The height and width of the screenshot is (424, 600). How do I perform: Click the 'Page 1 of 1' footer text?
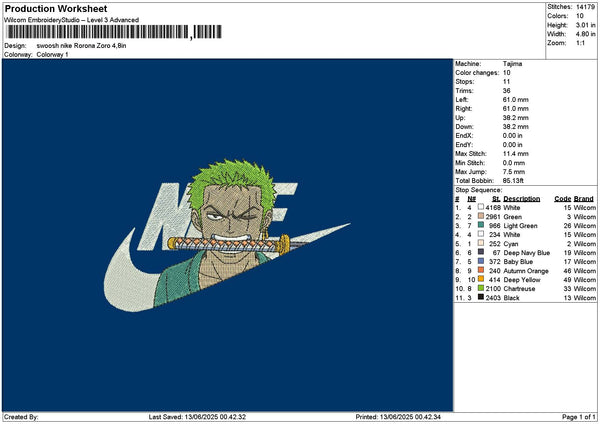(579, 417)
